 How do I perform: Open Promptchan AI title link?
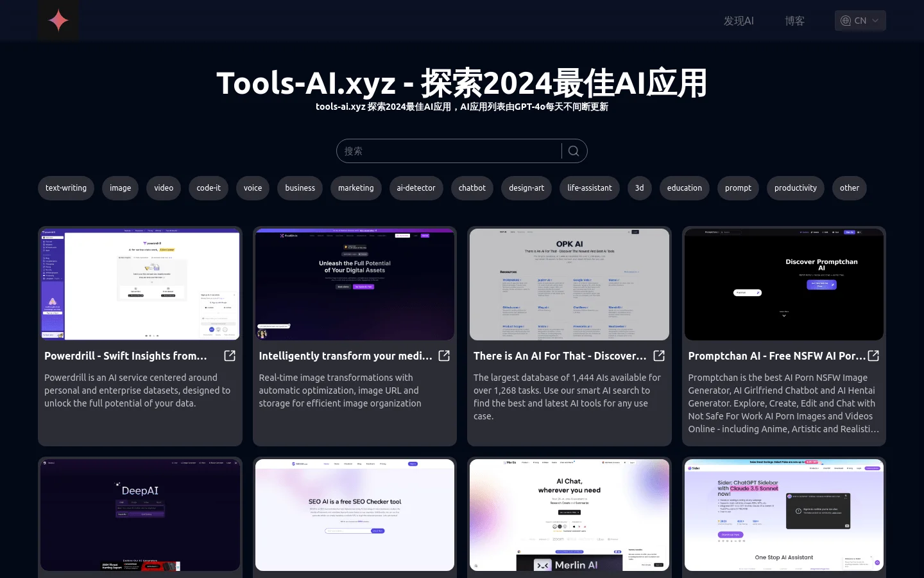click(x=776, y=356)
